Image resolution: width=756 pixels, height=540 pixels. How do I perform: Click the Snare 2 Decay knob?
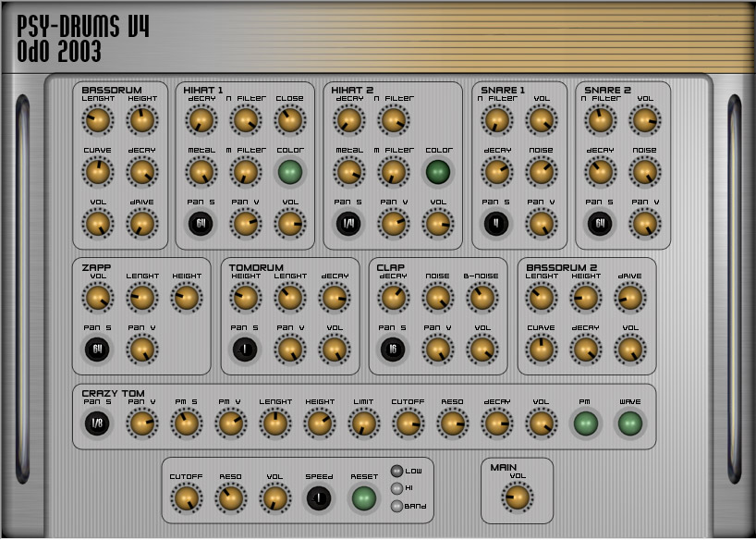click(x=601, y=172)
